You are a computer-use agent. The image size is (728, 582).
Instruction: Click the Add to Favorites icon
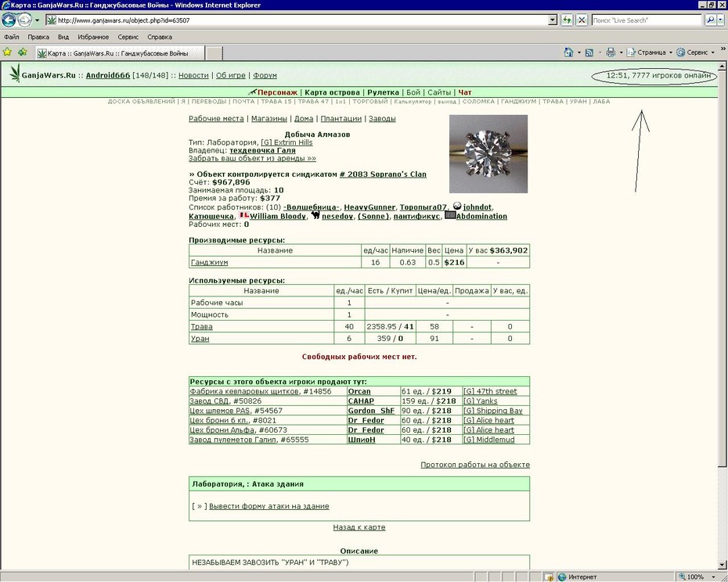point(22,52)
